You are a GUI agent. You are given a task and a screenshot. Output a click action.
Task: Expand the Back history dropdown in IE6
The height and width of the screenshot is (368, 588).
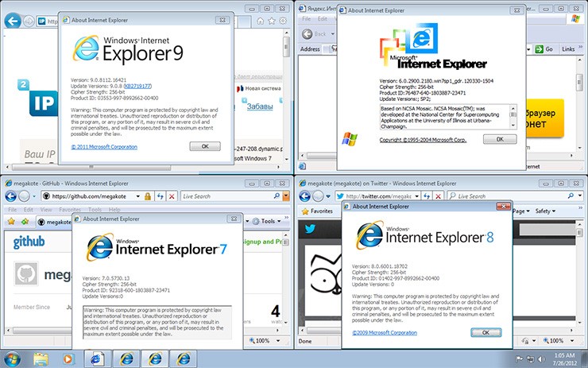(x=333, y=34)
